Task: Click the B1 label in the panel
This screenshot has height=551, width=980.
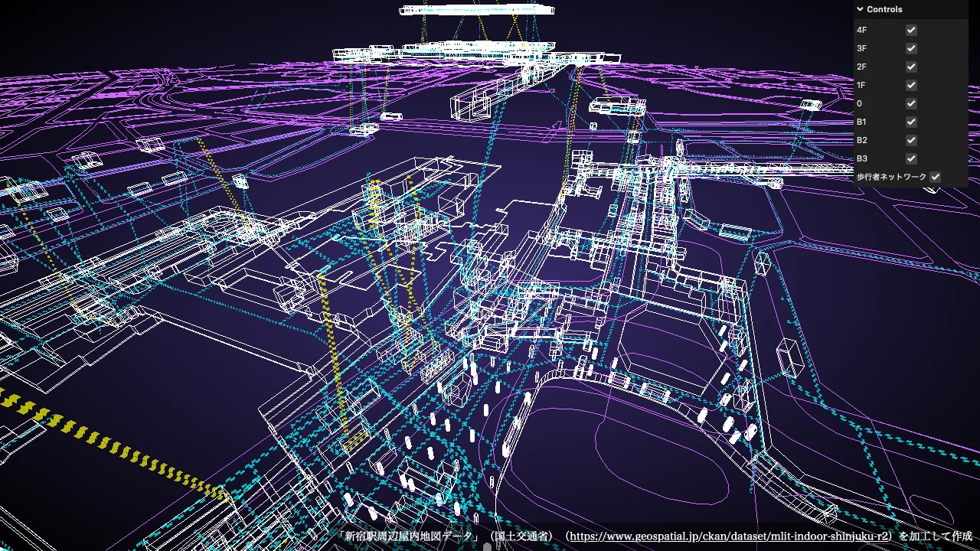Action: 861,122
